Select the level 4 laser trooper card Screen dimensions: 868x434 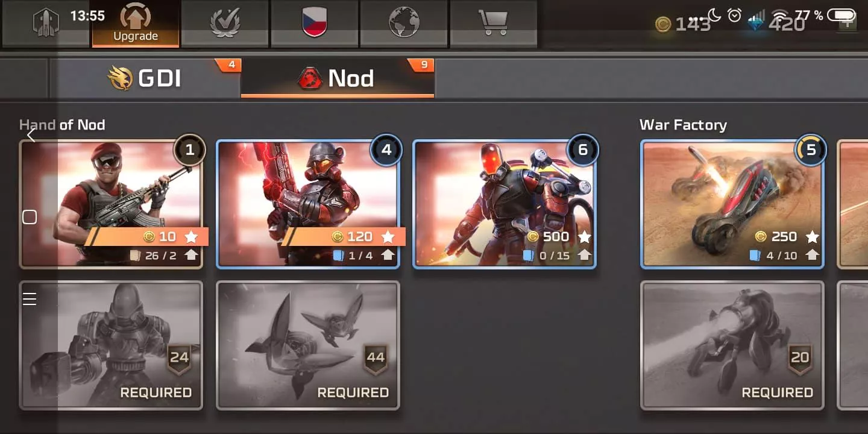click(308, 204)
